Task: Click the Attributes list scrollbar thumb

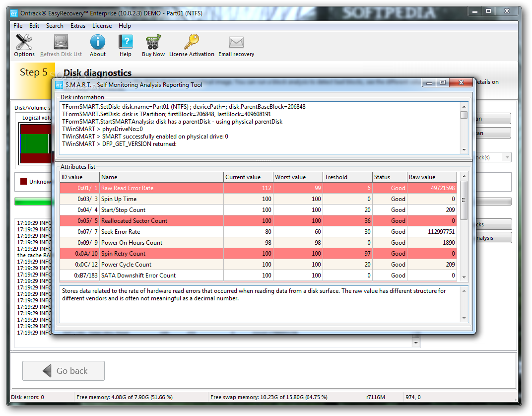Action: point(464,200)
